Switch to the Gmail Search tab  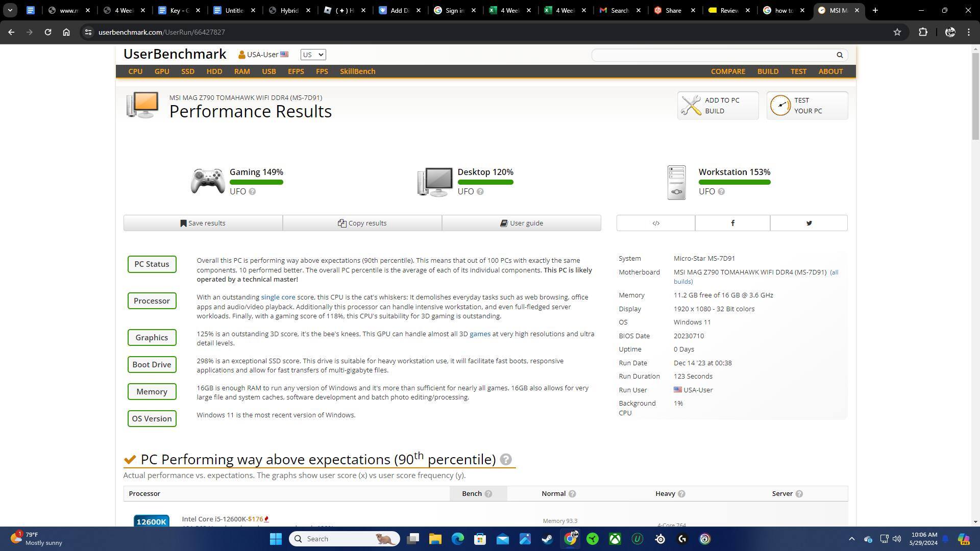point(619,10)
